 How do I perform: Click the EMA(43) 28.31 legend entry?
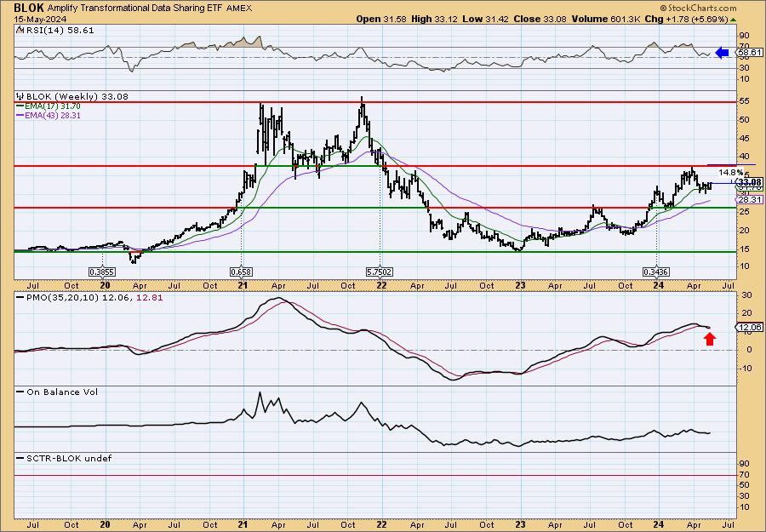(x=49, y=115)
